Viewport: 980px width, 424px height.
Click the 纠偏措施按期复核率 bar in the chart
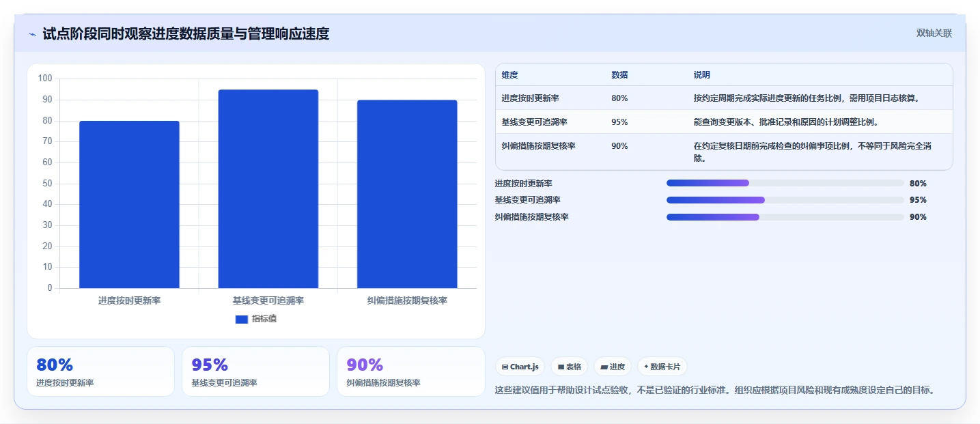(407, 194)
